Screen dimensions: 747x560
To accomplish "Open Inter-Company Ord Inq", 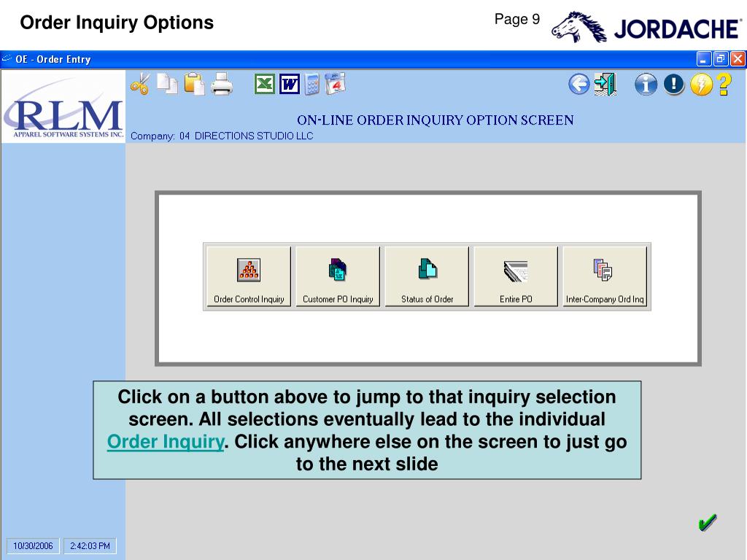I will tap(605, 276).
